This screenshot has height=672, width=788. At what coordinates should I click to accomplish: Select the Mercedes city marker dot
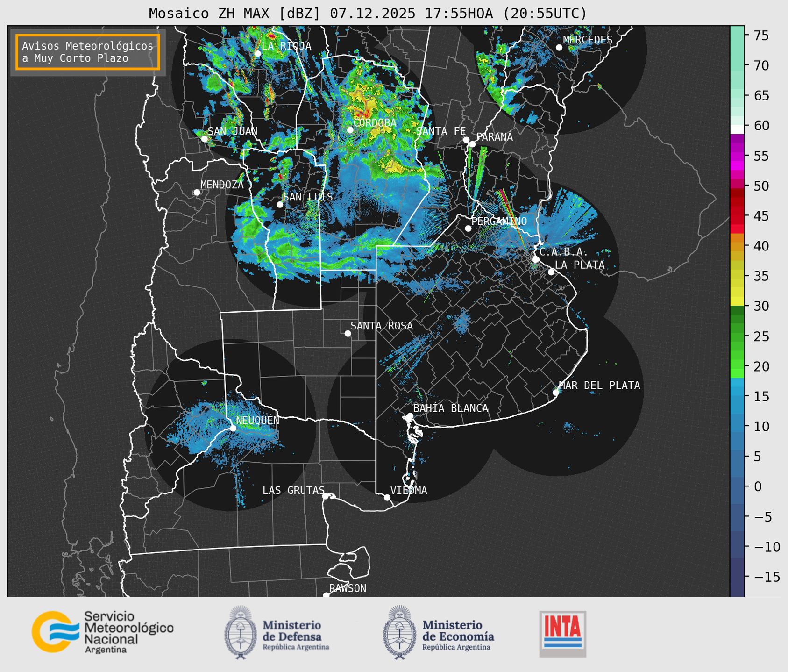559,47
